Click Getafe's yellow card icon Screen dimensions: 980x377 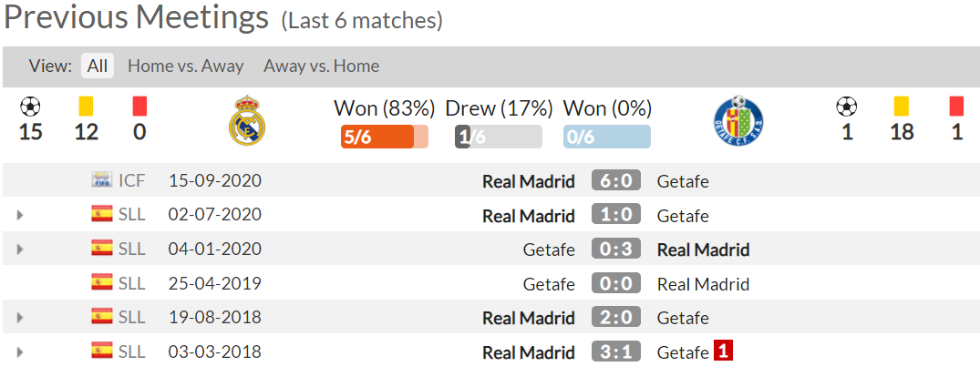coord(902,107)
